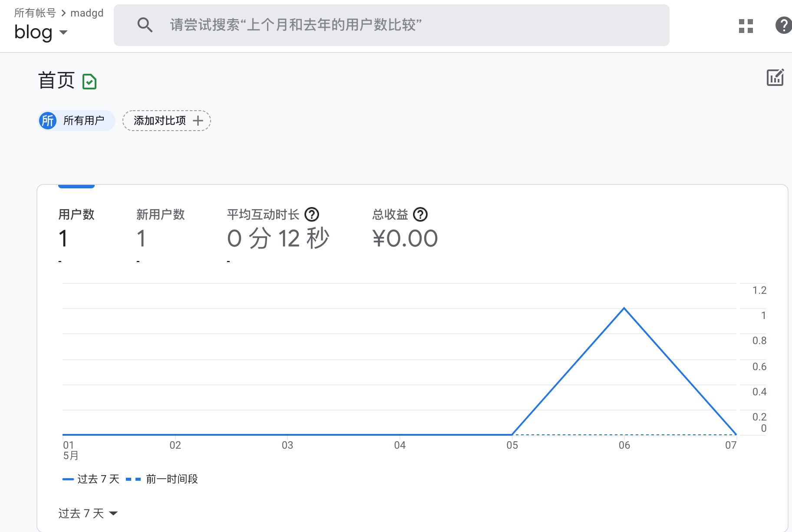The width and height of the screenshot is (792, 532).
Task: Click the madgd account breadcrumb link
Action: pos(87,13)
